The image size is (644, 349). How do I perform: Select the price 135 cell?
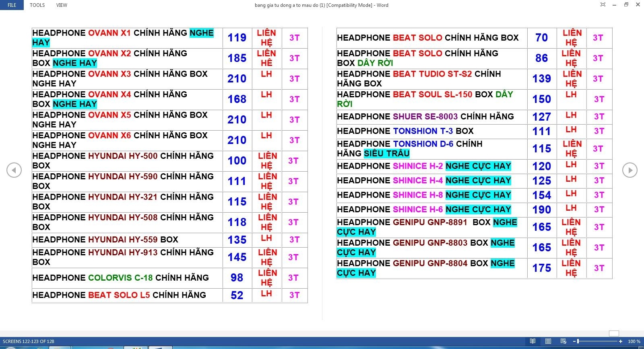pyautogui.click(x=237, y=240)
